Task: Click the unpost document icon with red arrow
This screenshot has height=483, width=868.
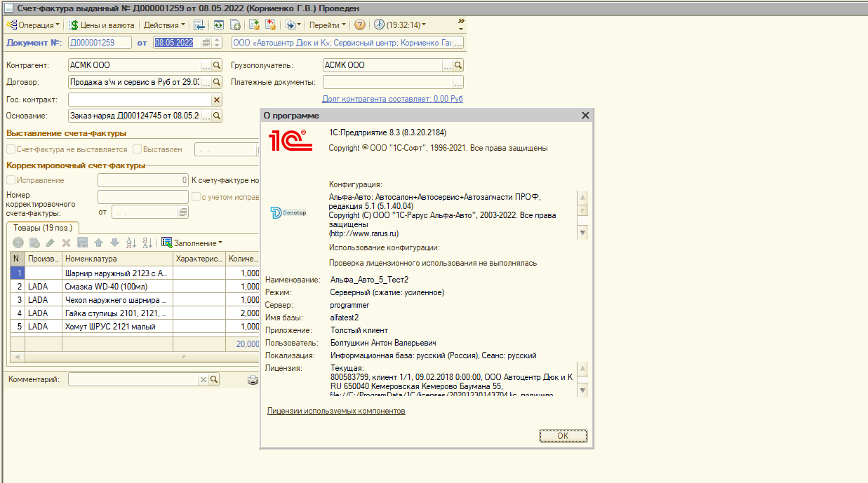Action: [x=270, y=25]
